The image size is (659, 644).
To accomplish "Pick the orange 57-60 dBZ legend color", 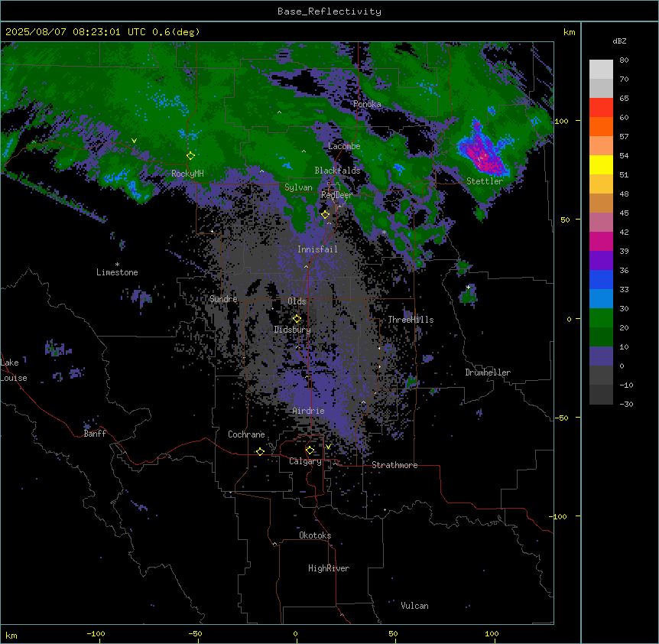I will (x=601, y=126).
